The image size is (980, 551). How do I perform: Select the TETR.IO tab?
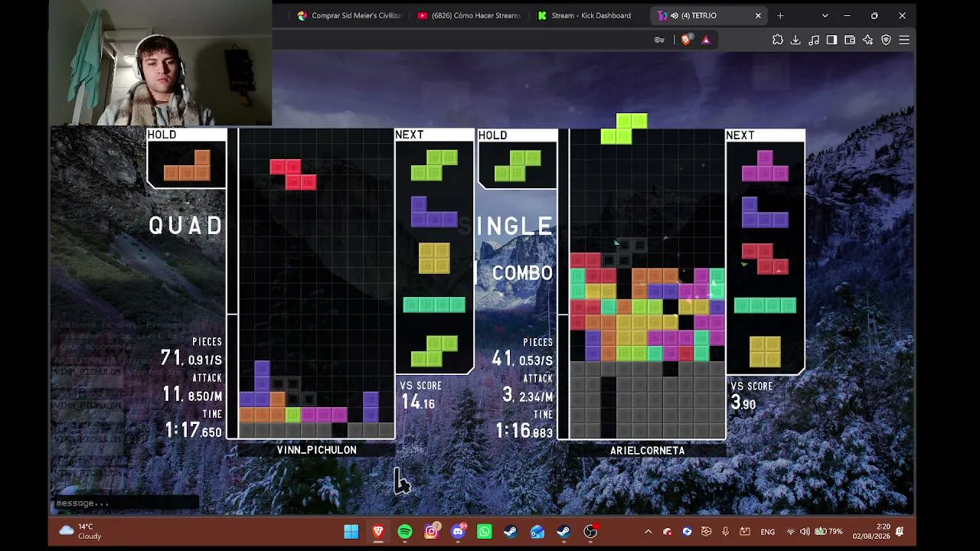[x=709, y=15]
